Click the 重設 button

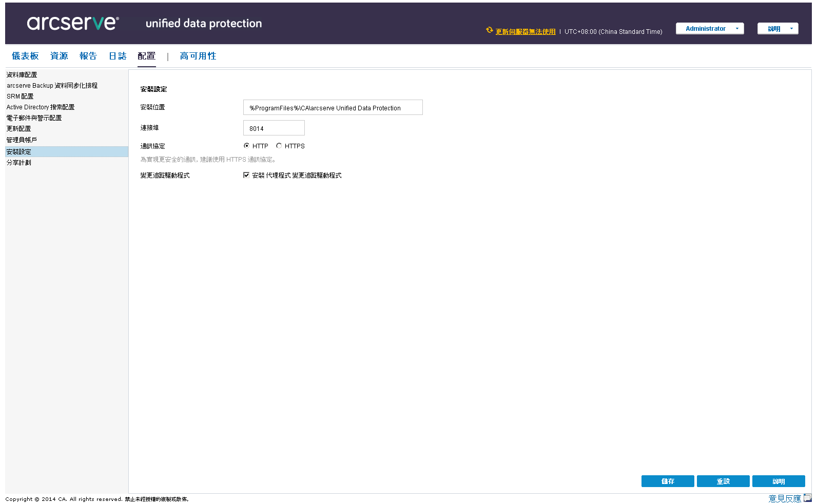pyautogui.click(x=723, y=481)
